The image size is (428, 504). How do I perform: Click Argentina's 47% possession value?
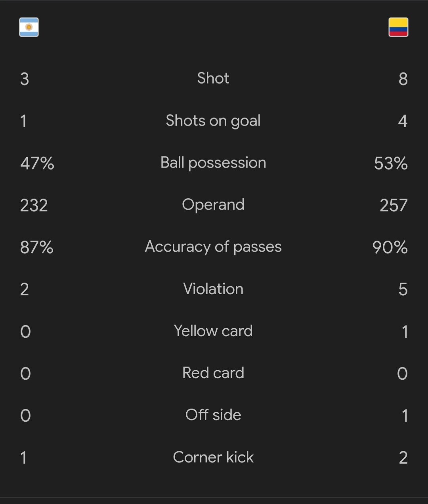(37, 163)
